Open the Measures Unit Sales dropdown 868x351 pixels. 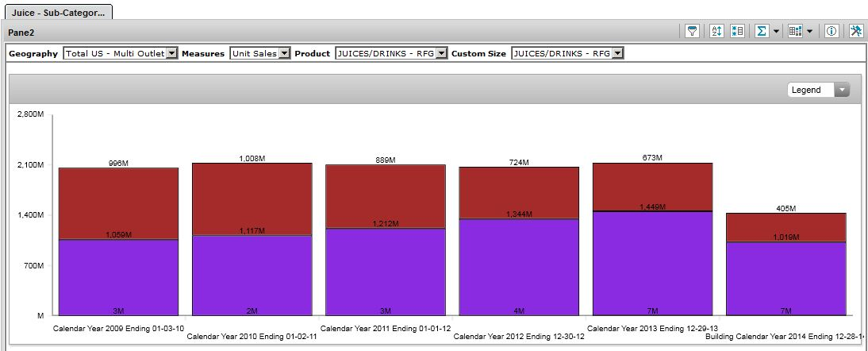click(283, 53)
